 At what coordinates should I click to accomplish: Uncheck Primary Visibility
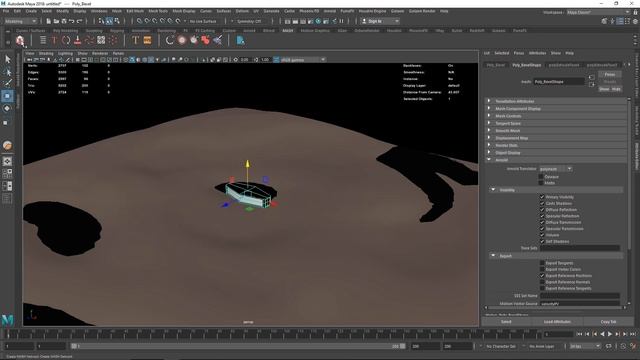tap(542, 197)
